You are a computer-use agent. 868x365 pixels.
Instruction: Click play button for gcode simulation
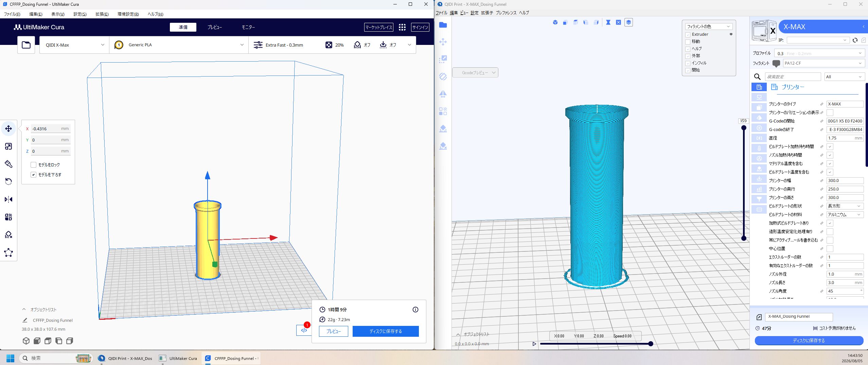(x=534, y=344)
